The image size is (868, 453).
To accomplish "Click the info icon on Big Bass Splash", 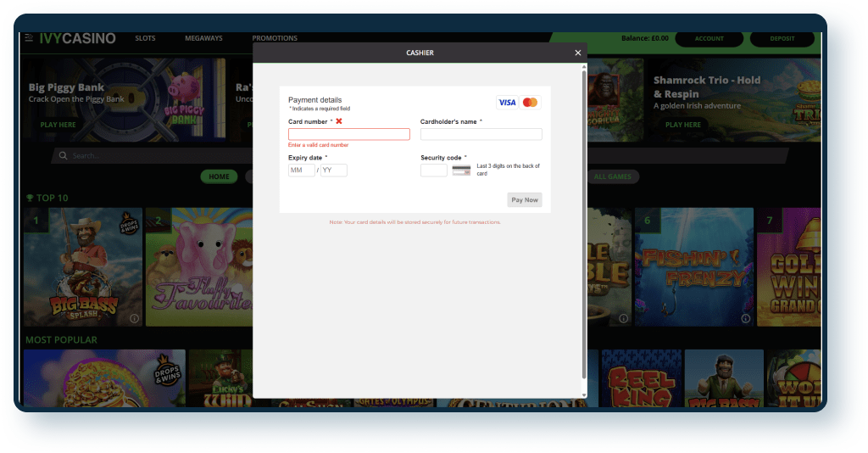I will (134, 319).
